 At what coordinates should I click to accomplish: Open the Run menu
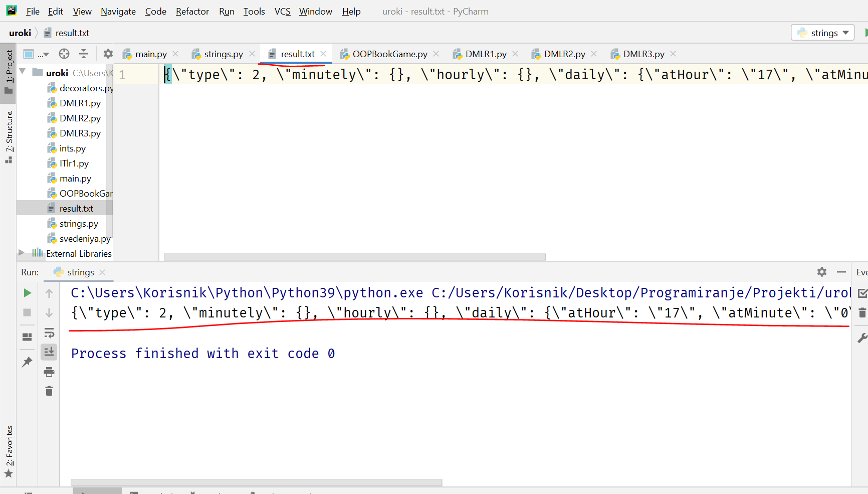[227, 12]
